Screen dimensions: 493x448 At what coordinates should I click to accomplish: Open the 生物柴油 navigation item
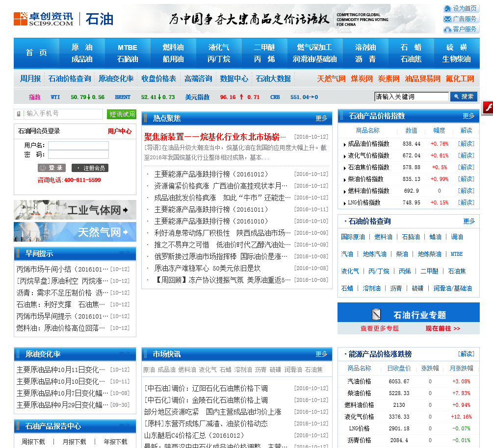pyautogui.click(x=456, y=59)
